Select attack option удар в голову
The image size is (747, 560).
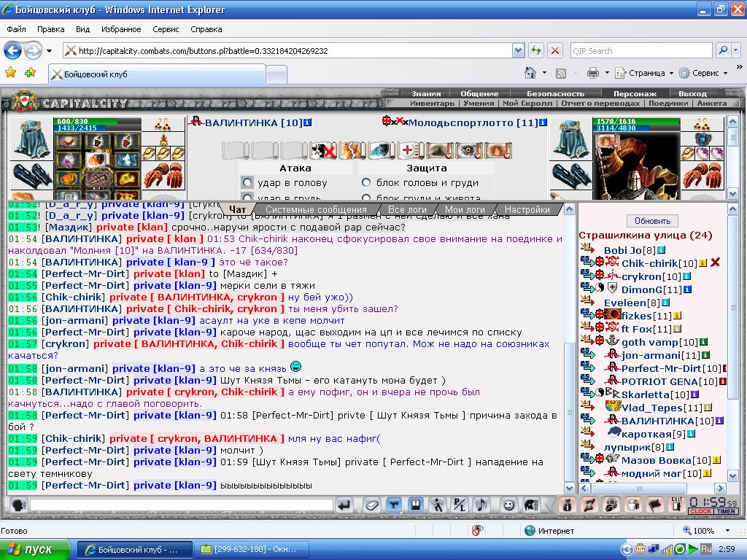[x=247, y=182]
